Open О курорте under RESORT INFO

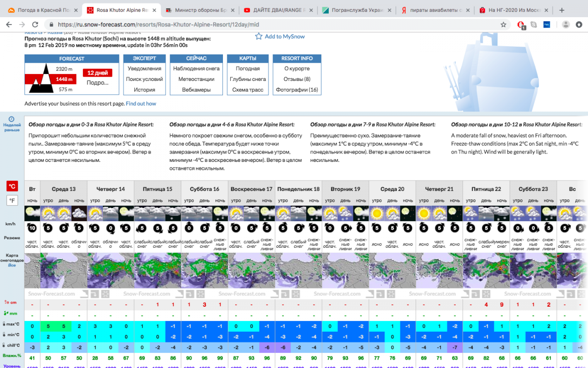(297, 69)
